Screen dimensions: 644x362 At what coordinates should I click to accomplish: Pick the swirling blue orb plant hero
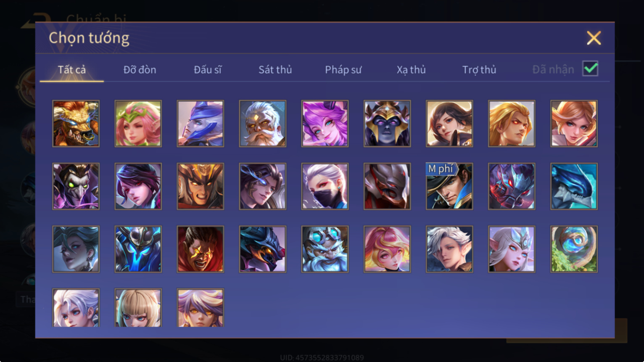574,249
